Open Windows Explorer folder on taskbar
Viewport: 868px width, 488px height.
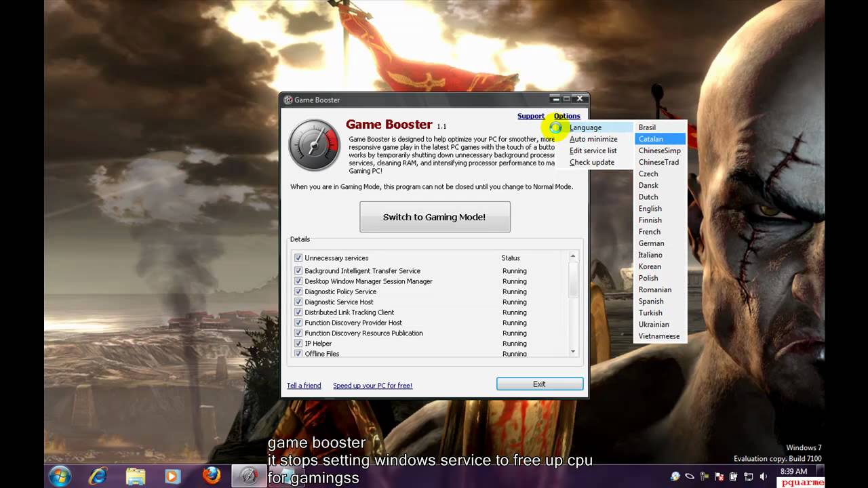point(136,476)
